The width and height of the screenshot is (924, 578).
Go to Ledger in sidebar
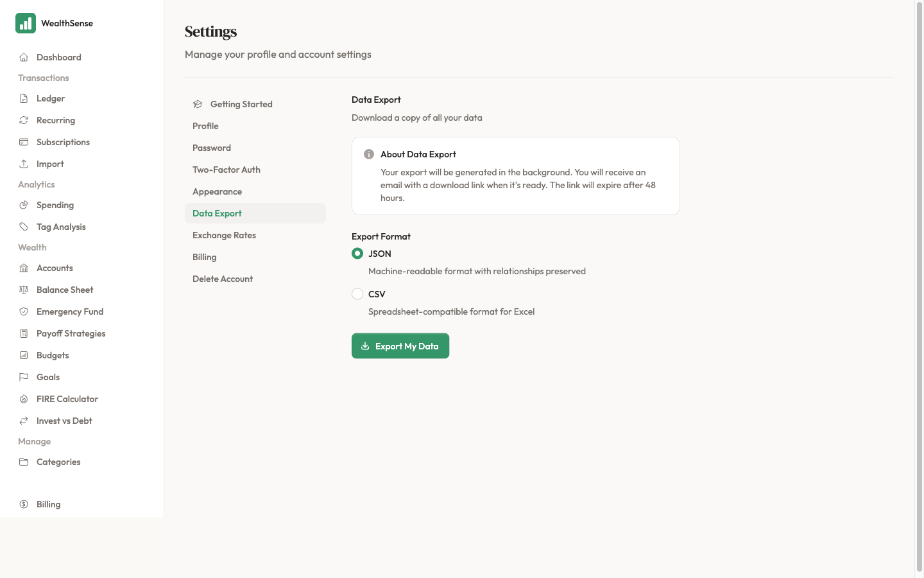pyautogui.click(x=82, y=98)
